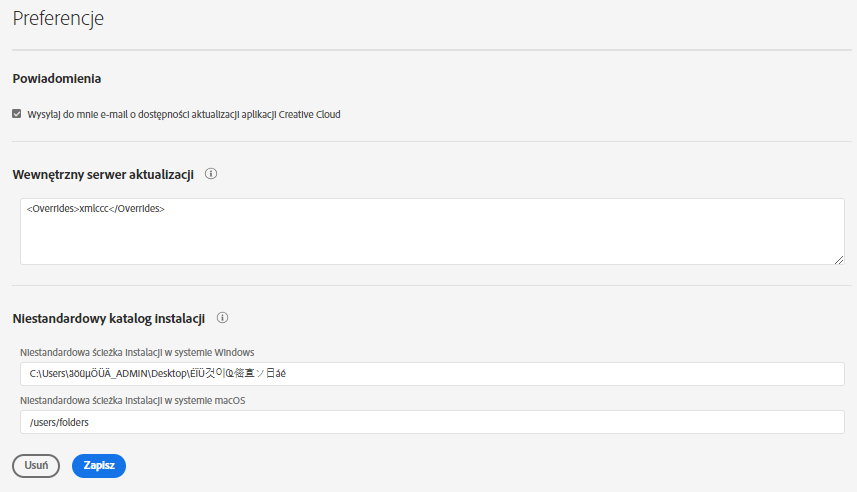Uncheck the update e-mail notification checkbox
Image resolution: width=857 pixels, height=492 pixels.
pos(17,114)
